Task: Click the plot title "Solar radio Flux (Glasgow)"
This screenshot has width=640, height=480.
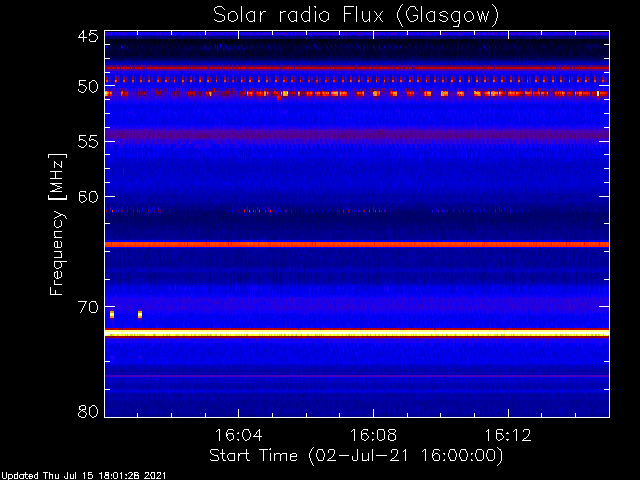Action: (x=356, y=16)
